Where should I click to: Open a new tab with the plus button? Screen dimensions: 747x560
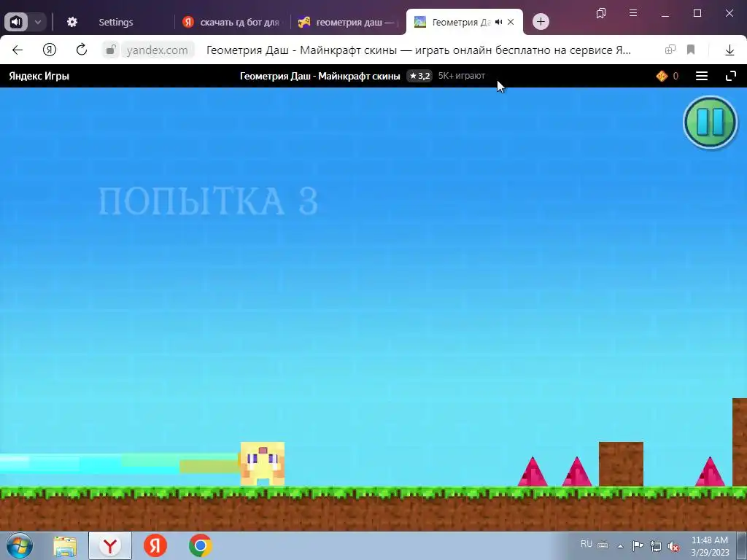pos(541,21)
